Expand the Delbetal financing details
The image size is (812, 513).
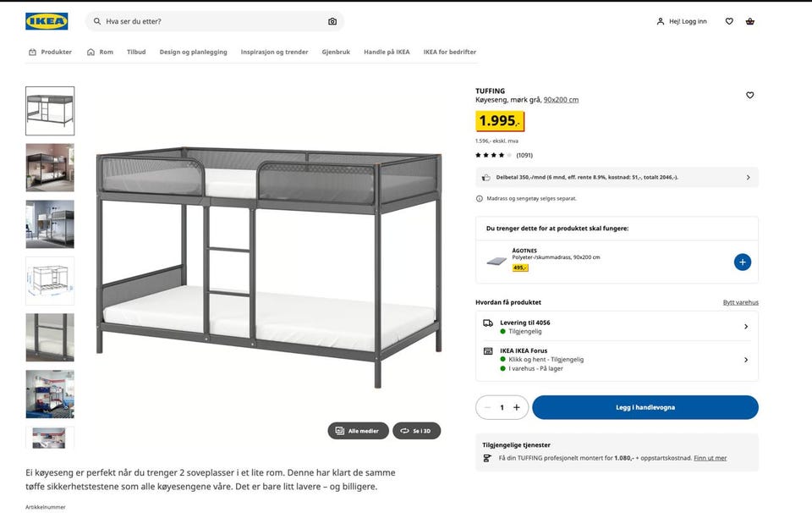617,177
